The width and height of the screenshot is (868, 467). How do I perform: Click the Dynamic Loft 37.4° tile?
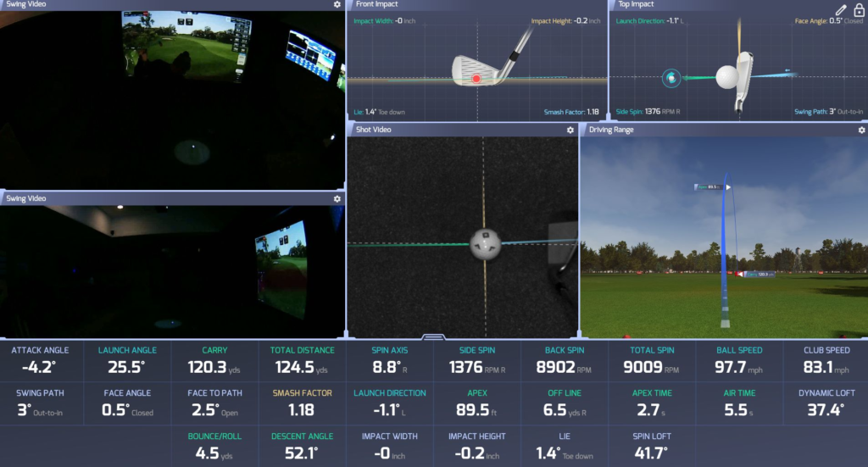[826, 403]
